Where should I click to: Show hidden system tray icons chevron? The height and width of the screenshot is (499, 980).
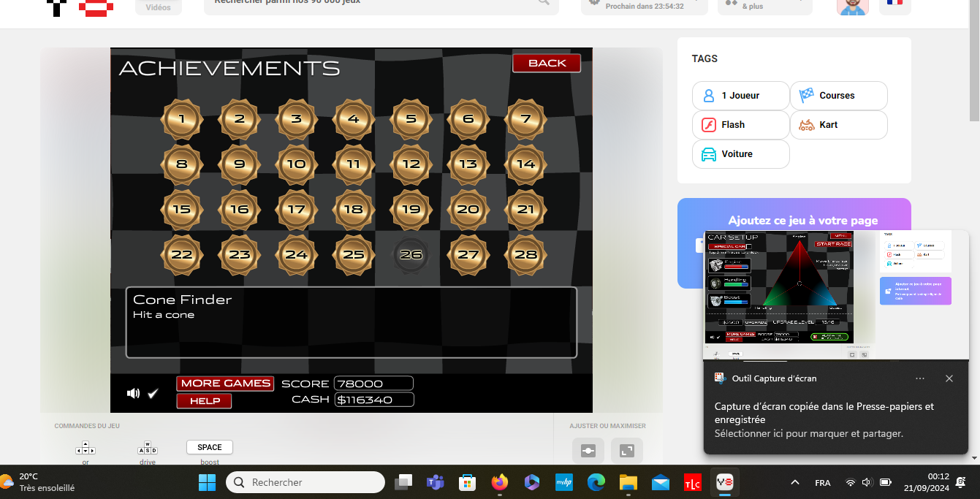(x=795, y=482)
